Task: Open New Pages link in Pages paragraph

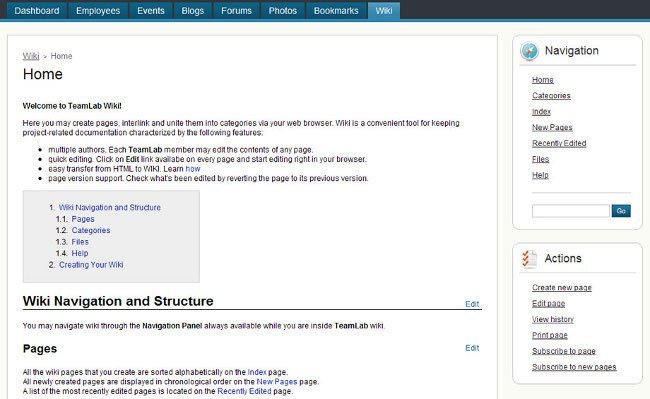Action: click(277, 382)
